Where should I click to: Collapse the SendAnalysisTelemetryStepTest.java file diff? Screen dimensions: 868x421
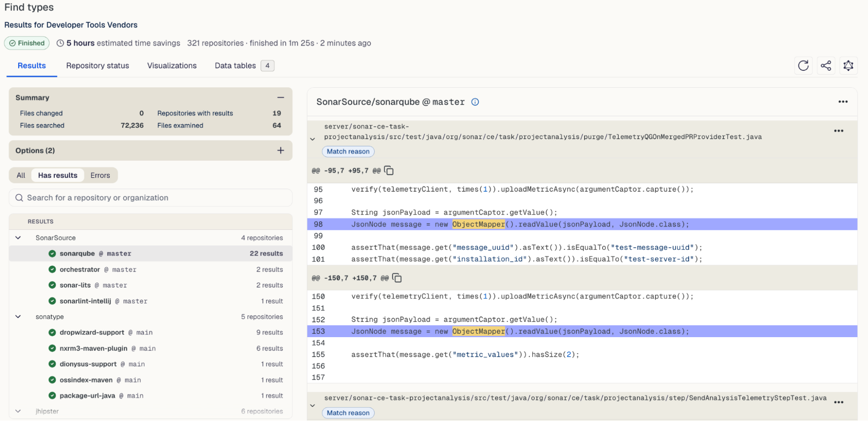[313, 406]
